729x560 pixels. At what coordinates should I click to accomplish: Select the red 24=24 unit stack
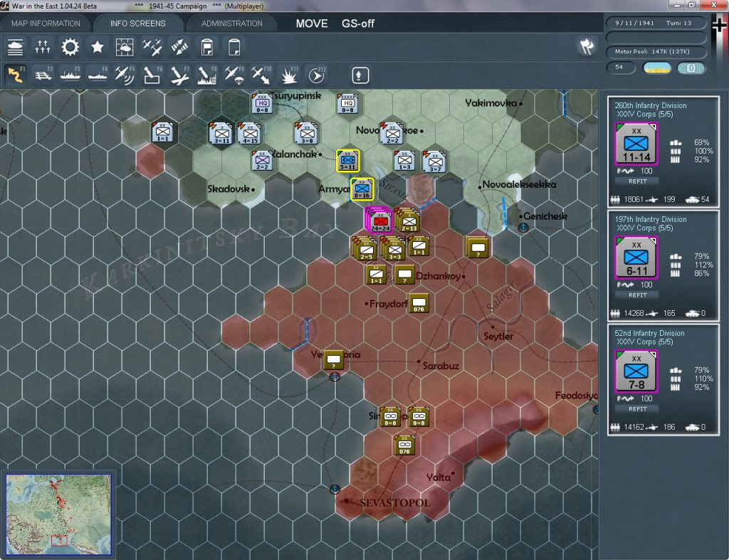[x=379, y=221]
